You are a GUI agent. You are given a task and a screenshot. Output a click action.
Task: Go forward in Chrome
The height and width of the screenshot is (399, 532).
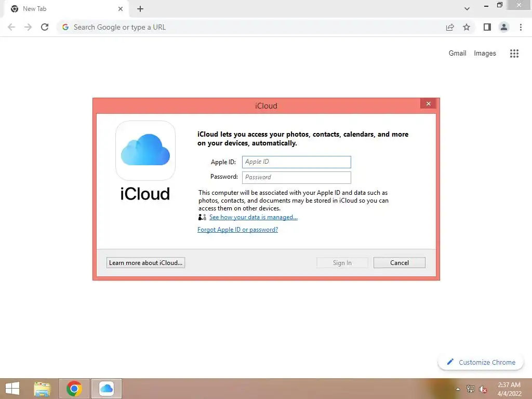(x=28, y=27)
